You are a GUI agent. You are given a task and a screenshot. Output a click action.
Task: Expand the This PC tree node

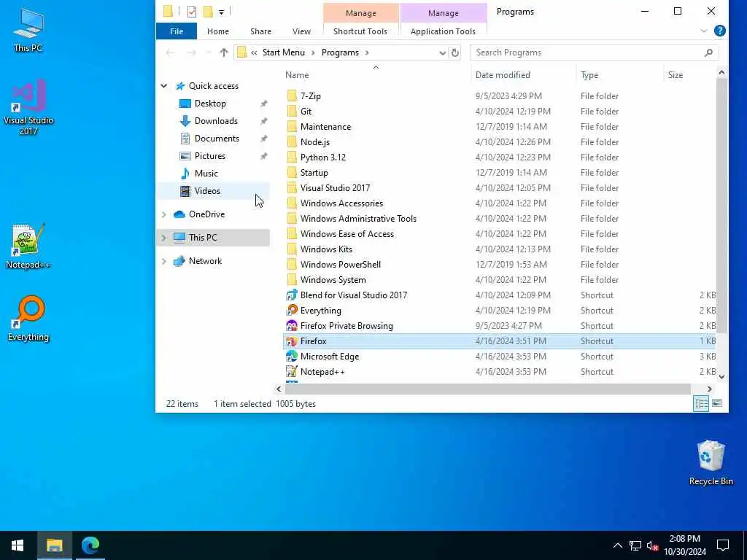[164, 237]
